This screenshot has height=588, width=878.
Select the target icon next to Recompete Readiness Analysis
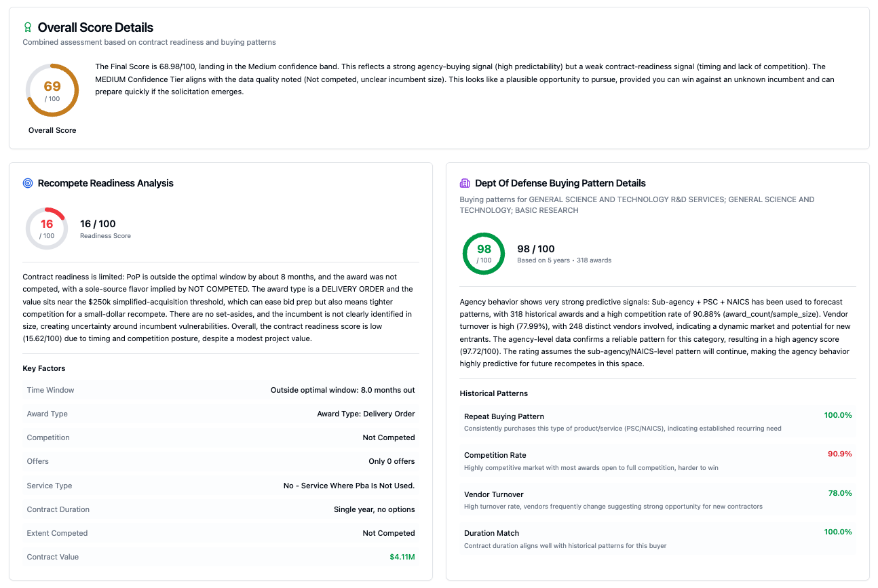pos(27,182)
